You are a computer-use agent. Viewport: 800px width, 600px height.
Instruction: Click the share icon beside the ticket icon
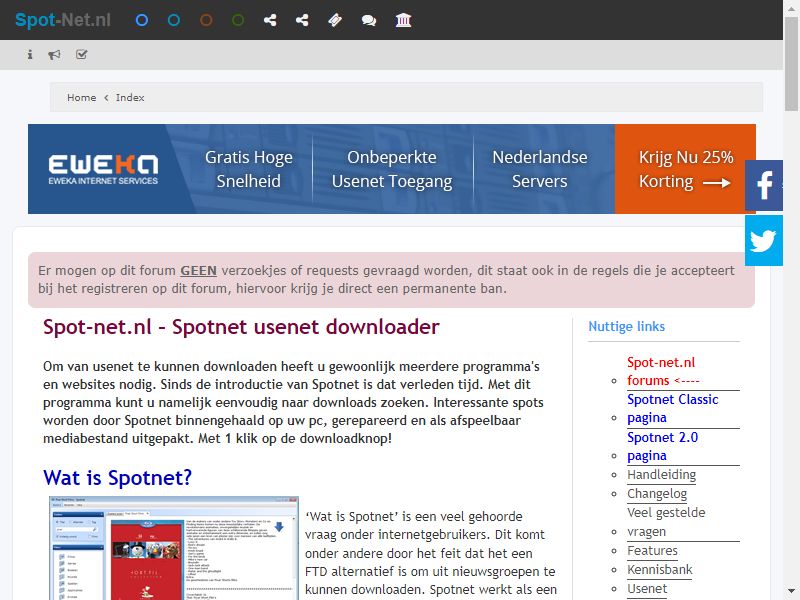coord(302,20)
